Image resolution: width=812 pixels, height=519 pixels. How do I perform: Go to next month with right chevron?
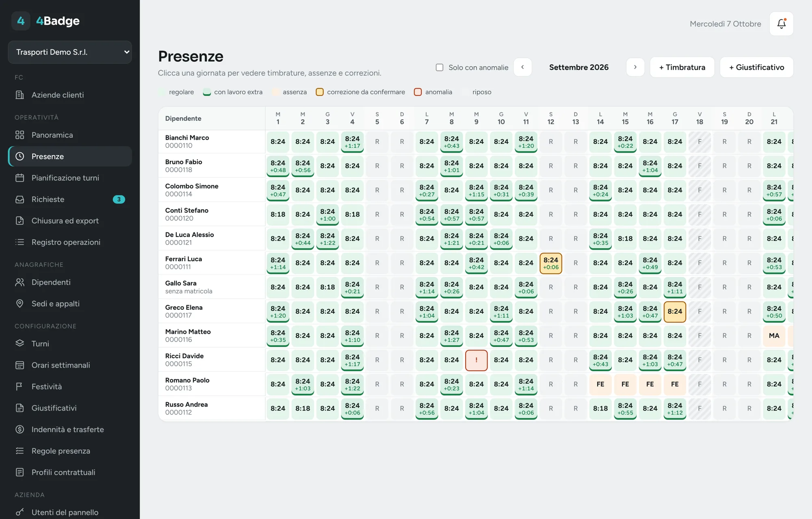click(635, 67)
